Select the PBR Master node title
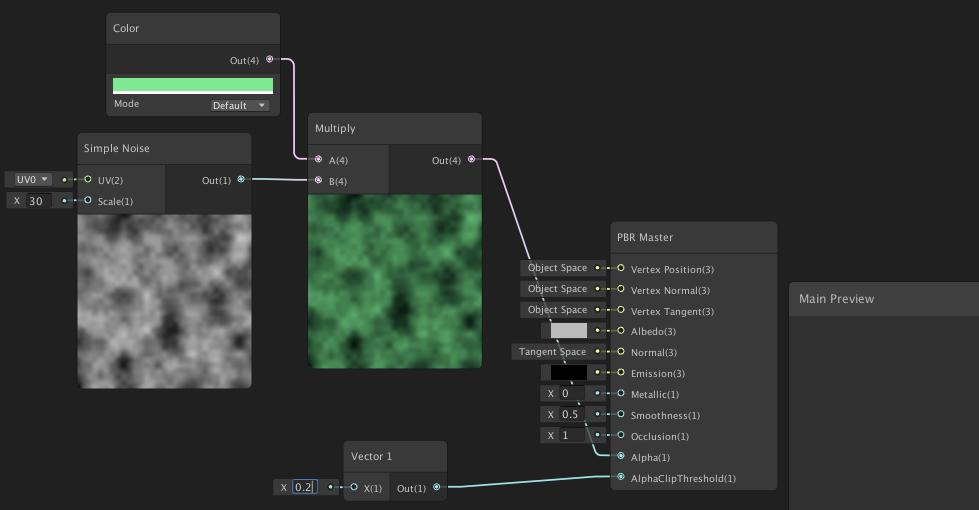Screen dimensions: 979x510 point(645,238)
